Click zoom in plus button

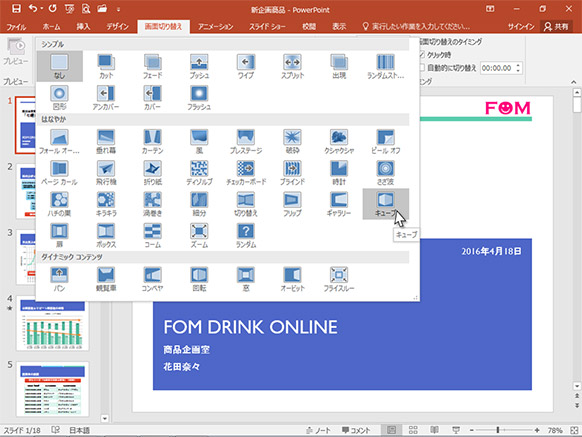click(x=537, y=430)
